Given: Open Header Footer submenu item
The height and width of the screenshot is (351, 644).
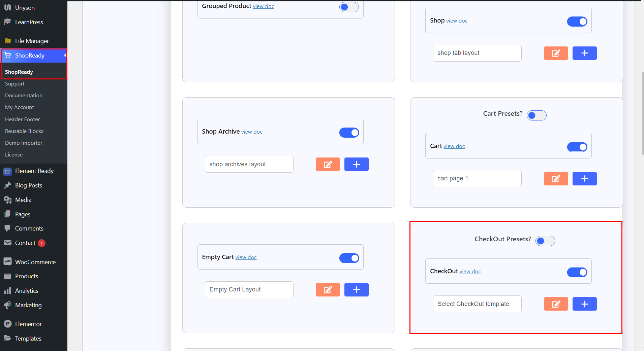Looking at the screenshot, I should point(22,119).
